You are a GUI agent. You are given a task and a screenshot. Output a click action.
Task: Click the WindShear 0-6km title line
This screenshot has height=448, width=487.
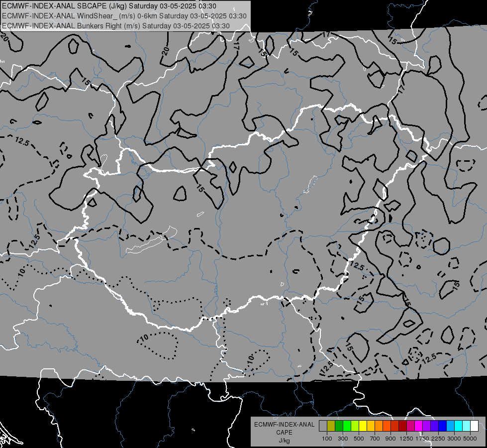pyautogui.click(x=124, y=16)
